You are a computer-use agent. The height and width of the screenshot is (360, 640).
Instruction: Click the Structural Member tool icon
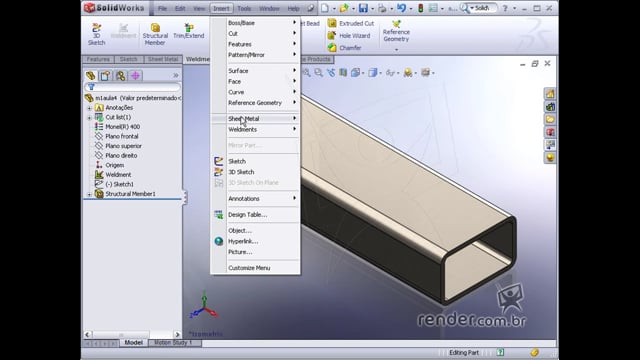click(155, 28)
